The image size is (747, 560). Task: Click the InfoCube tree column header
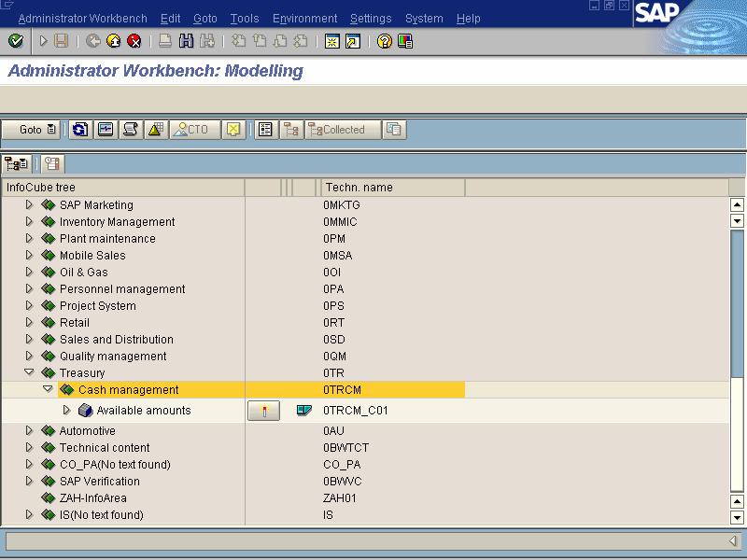123,188
